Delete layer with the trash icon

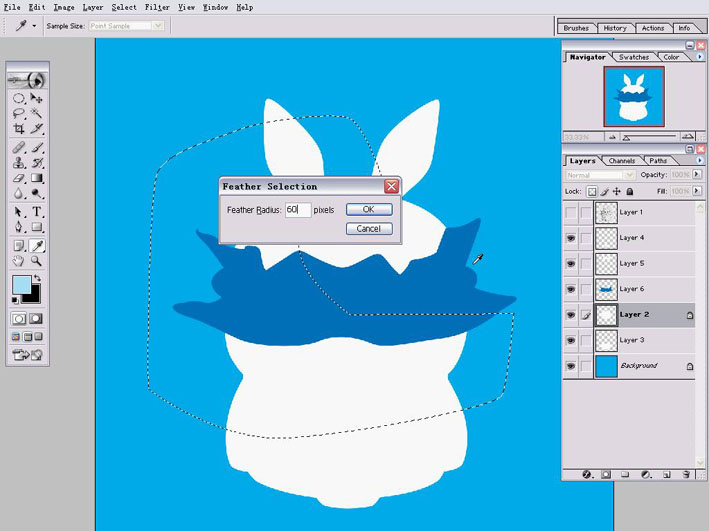point(686,474)
